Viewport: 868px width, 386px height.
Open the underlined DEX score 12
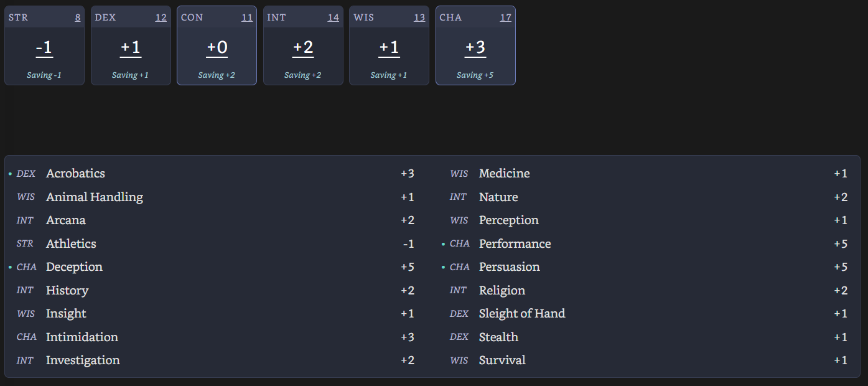click(x=161, y=17)
